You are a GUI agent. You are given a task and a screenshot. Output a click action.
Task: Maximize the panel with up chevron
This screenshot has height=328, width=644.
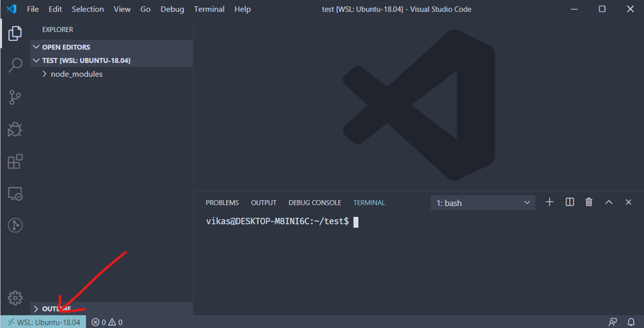tap(608, 202)
